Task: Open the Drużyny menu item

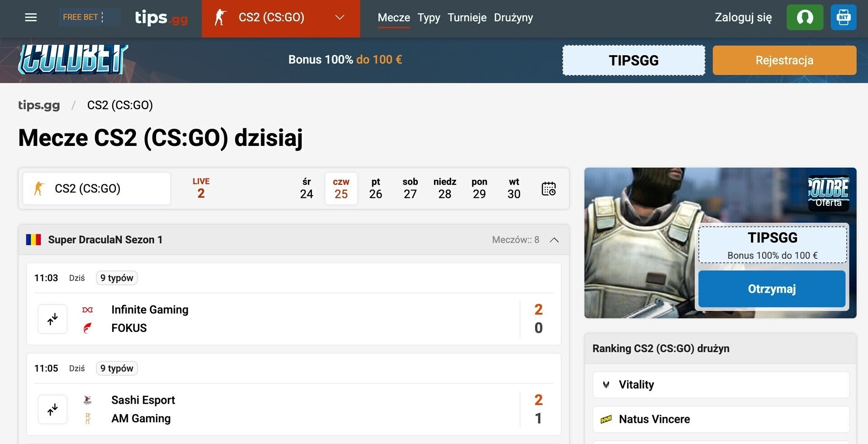Action: click(514, 18)
